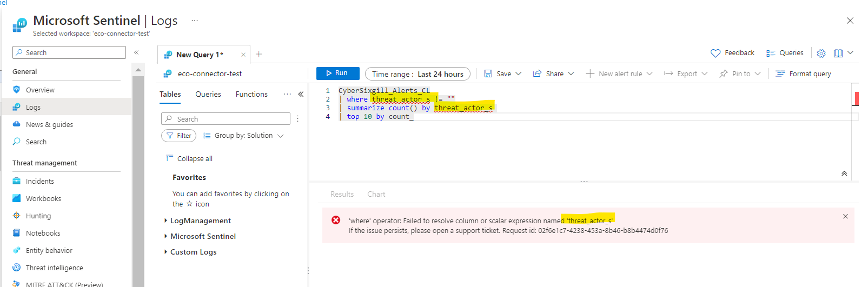
Task: Expand the Custom Logs group
Action: tap(190, 252)
